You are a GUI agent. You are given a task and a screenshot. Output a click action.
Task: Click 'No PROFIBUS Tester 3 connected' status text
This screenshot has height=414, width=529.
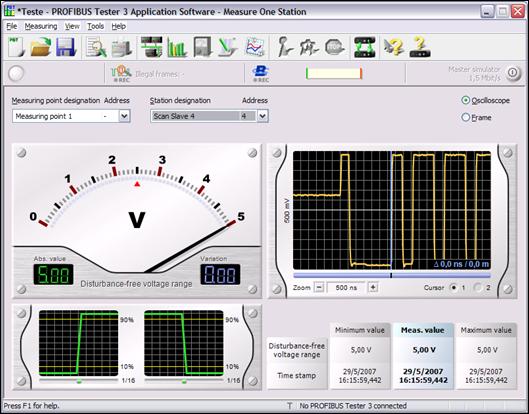click(x=353, y=406)
